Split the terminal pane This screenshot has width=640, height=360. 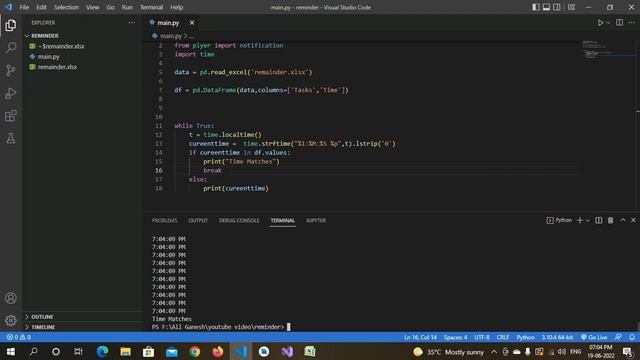(x=598, y=220)
